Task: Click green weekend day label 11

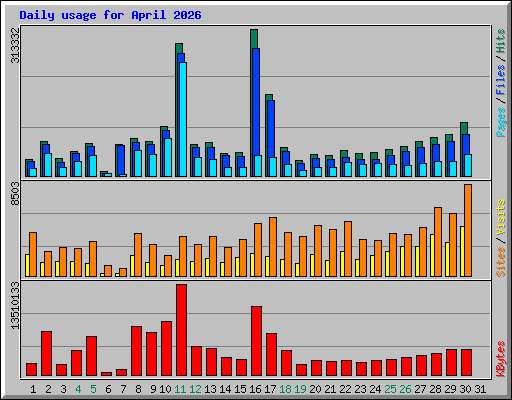Action: [x=180, y=389]
